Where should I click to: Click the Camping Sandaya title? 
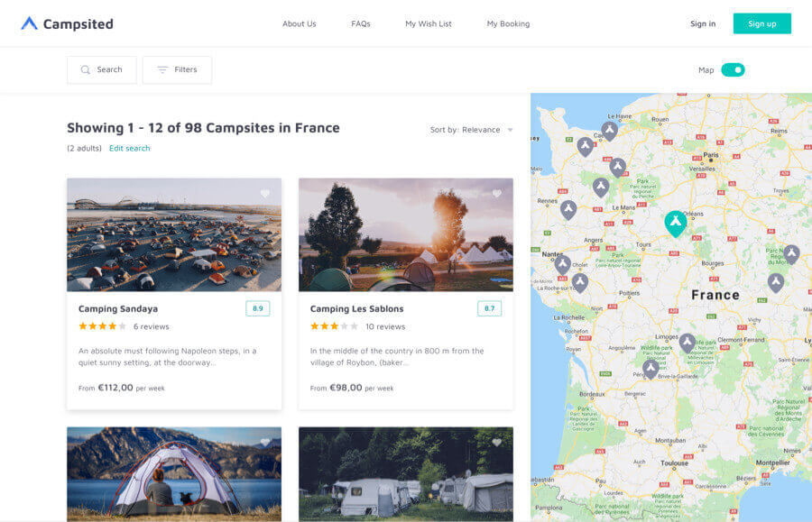(118, 309)
